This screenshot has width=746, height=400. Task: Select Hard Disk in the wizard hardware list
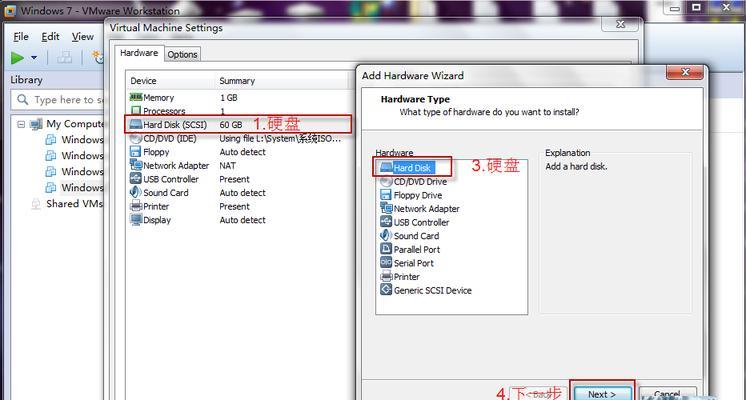coord(412,168)
